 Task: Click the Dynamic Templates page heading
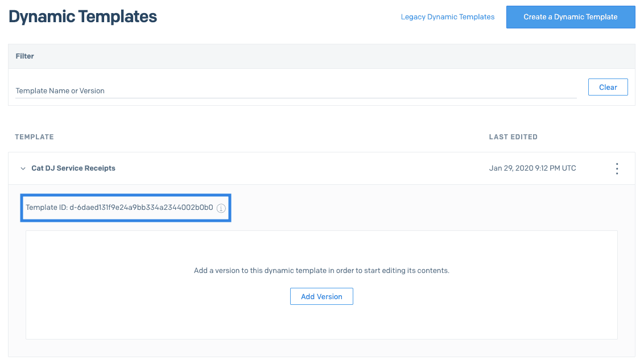(x=82, y=17)
